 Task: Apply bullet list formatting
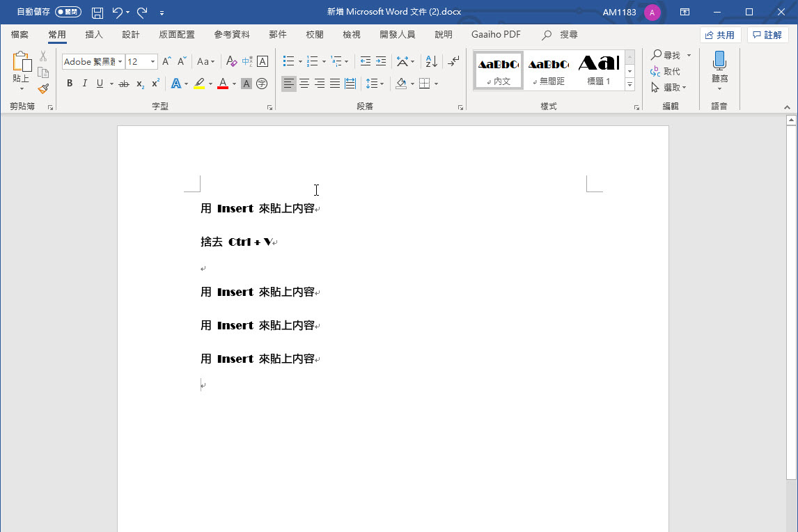click(289, 61)
